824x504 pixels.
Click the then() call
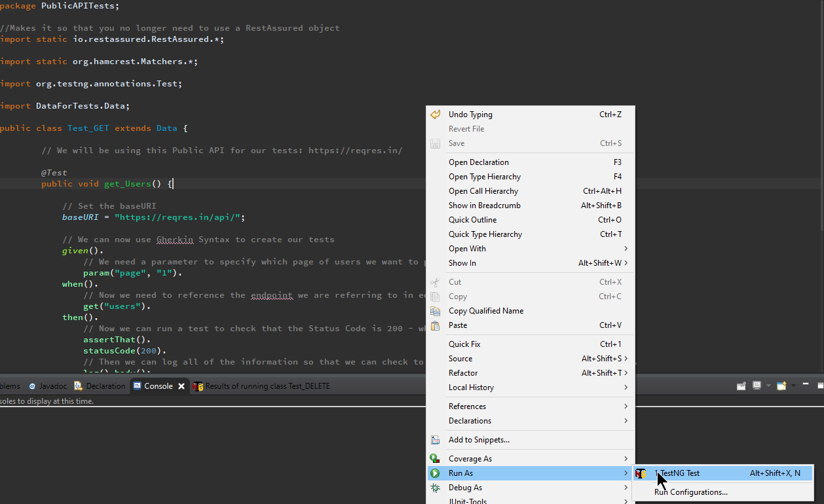click(81, 317)
